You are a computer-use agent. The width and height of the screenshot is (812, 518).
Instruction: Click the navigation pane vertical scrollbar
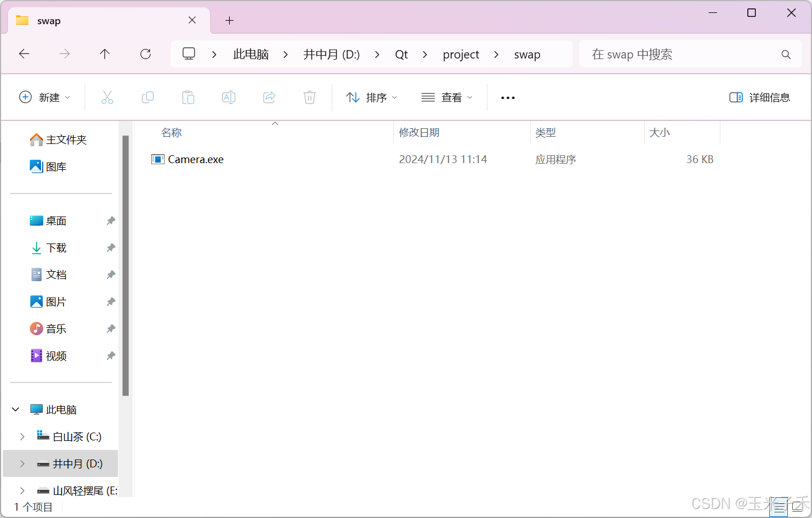[x=125, y=265]
